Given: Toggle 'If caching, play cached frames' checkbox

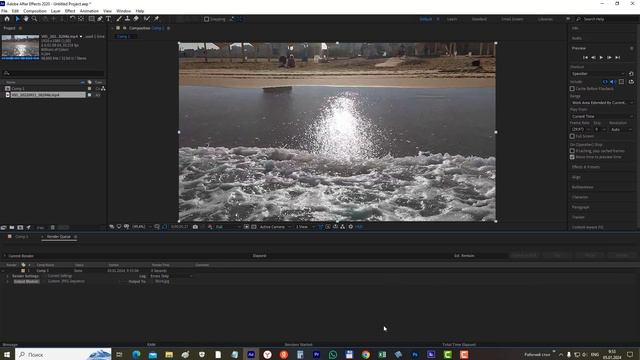Looking at the screenshot, I should (x=572, y=151).
